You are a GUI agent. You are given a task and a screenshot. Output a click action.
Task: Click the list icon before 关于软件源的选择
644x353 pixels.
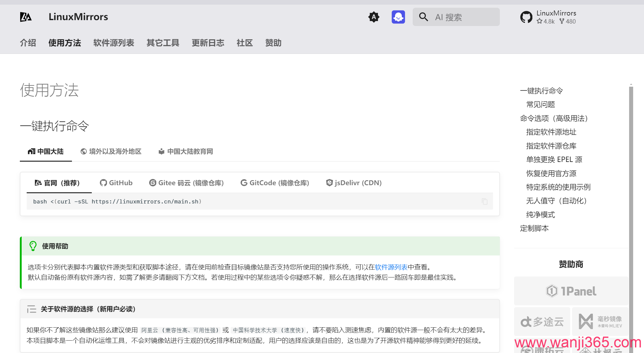pos(32,309)
